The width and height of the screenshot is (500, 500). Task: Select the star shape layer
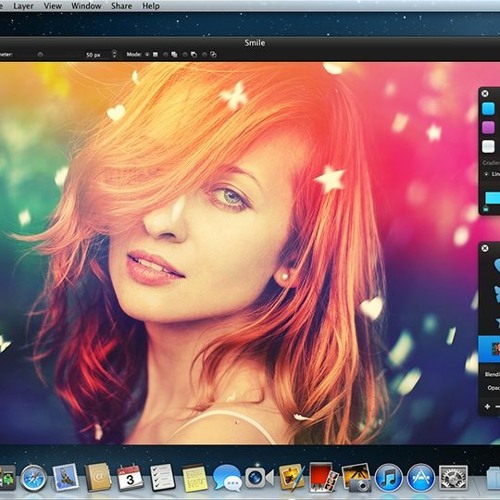tap(497, 322)
